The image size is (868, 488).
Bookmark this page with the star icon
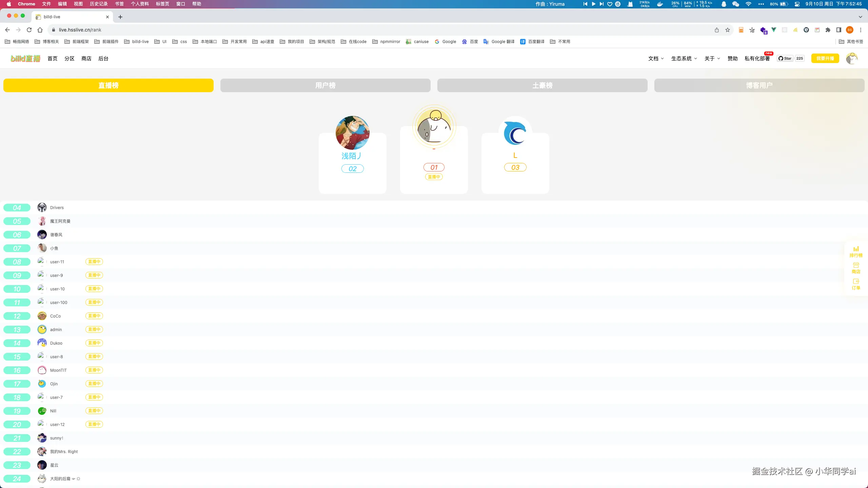point(728,30)
